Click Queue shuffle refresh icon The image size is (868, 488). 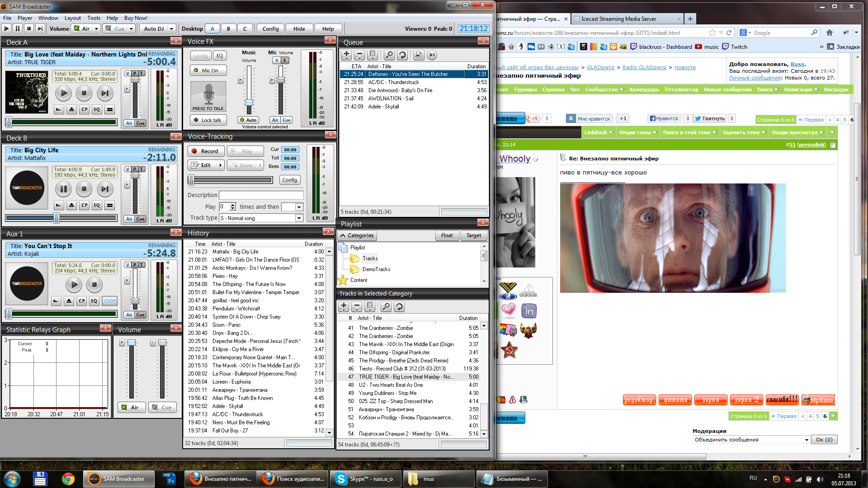click(x=402, y=55)
